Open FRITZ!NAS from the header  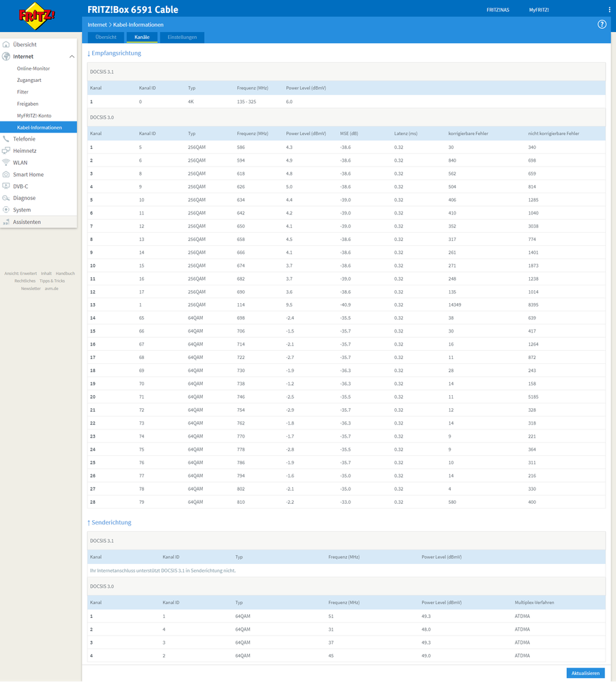tap(497, 10)
